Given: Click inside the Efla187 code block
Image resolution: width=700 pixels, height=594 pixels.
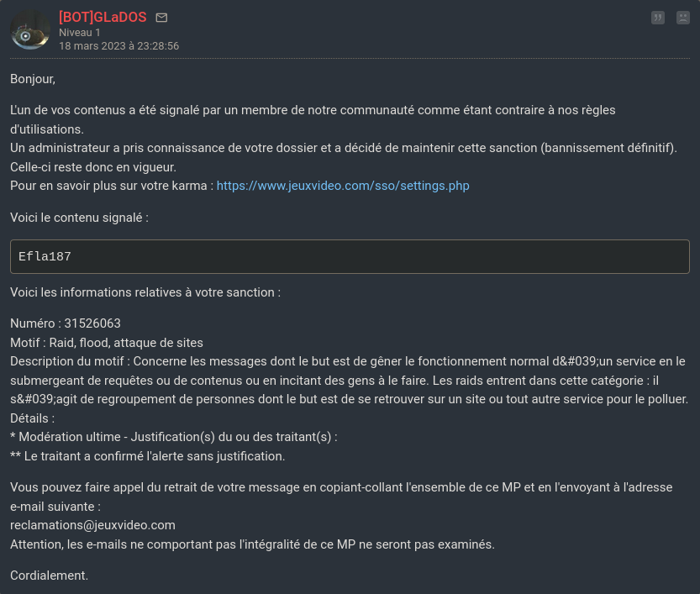Looking at the screenshot, I should [x=350, y=257].
